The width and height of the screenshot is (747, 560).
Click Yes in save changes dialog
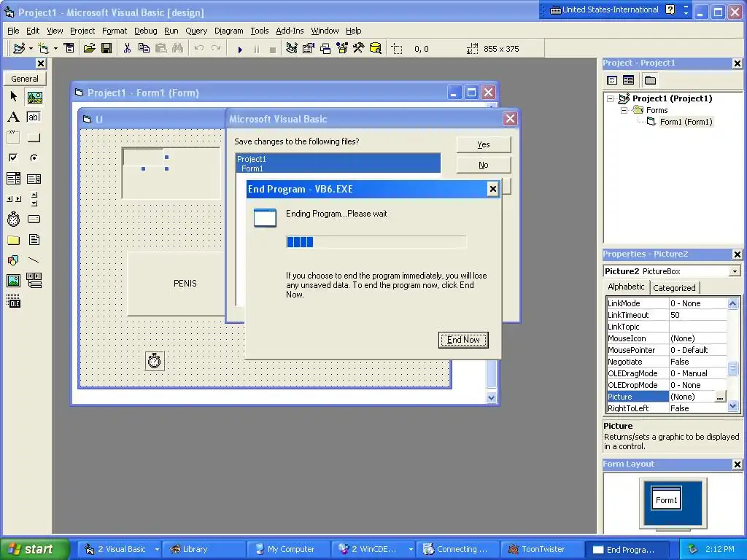click(484, 144)
